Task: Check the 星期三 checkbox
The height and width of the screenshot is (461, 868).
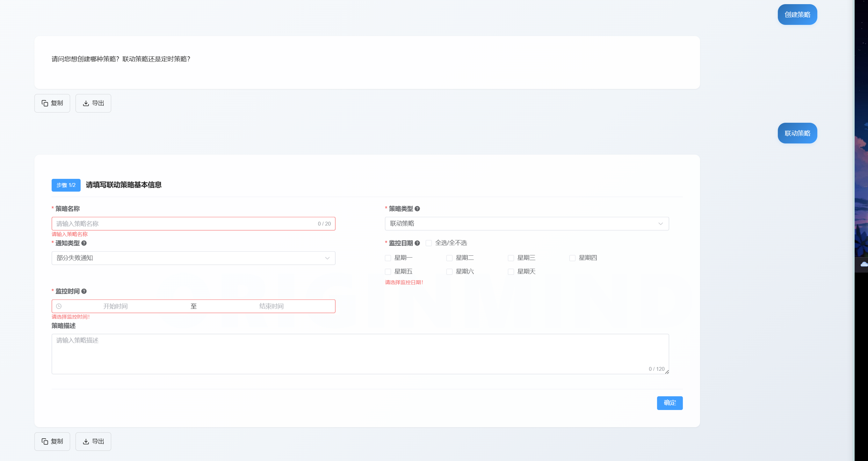Action: coord(511,258)
